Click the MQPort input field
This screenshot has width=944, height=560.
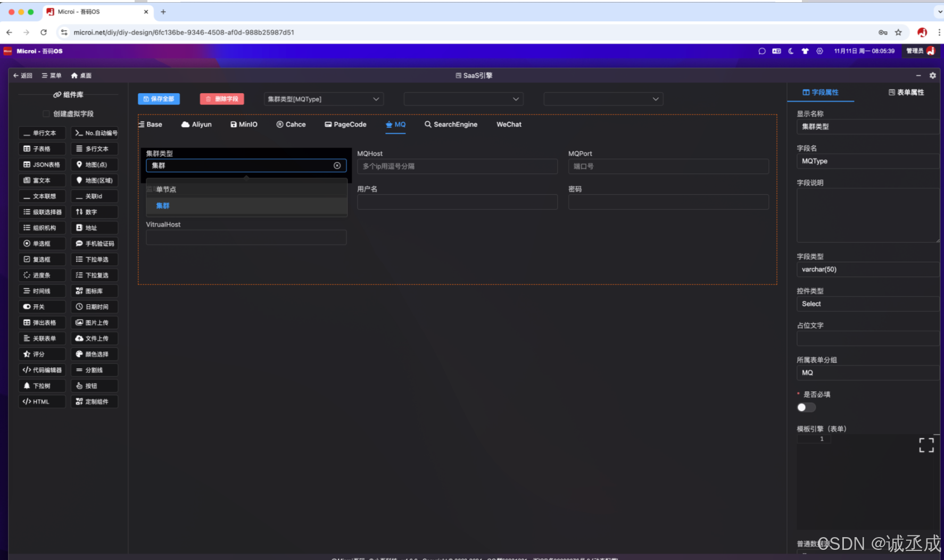click(x=668, y=166)
